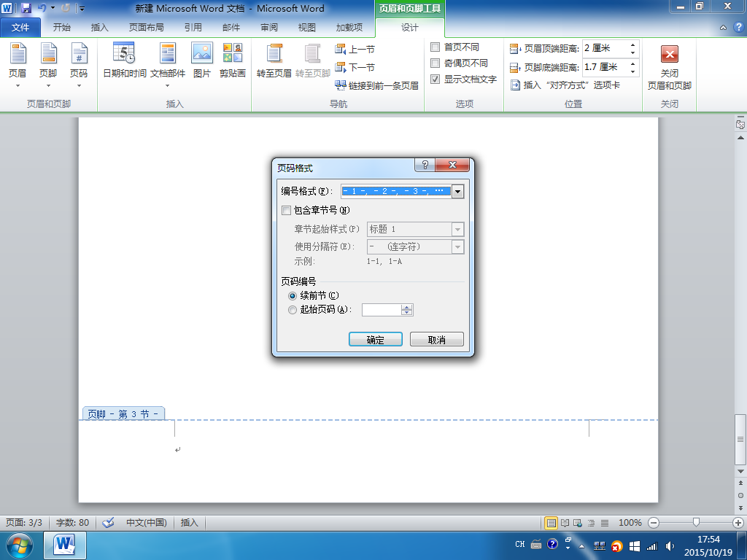
Task: Select 起始页码 start at radio button
Action: pyautogui.click(x=320, y=309)
